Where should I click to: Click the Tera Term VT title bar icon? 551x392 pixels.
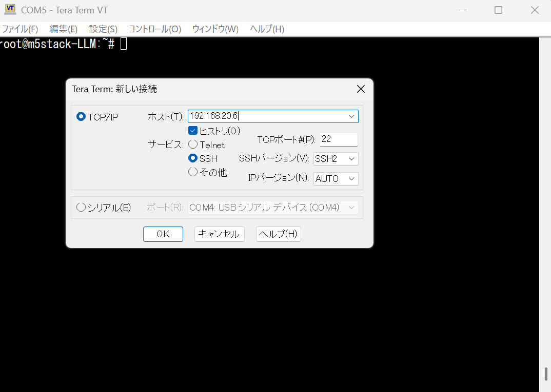click(x=10, y=9)
